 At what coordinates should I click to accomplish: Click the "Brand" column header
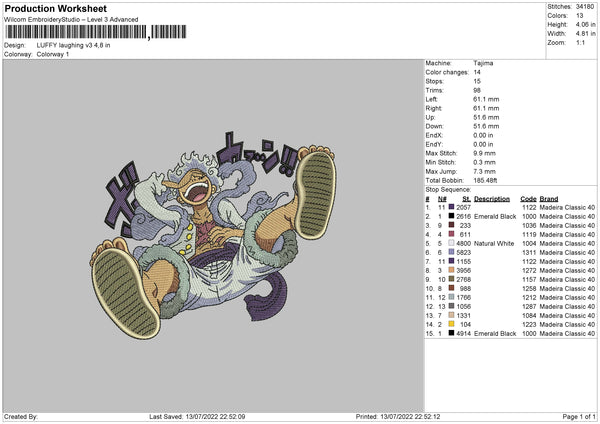pos(549,199)
